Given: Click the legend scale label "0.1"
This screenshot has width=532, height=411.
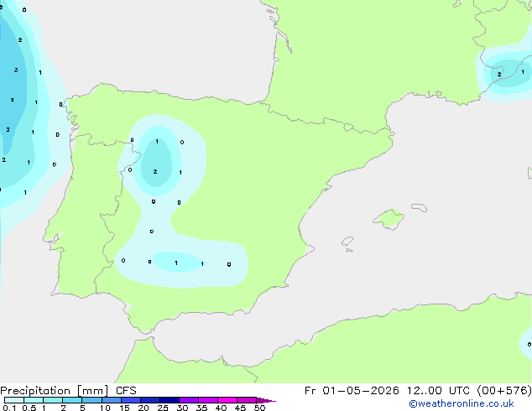Looking at the screenshot, I should 9,408.
